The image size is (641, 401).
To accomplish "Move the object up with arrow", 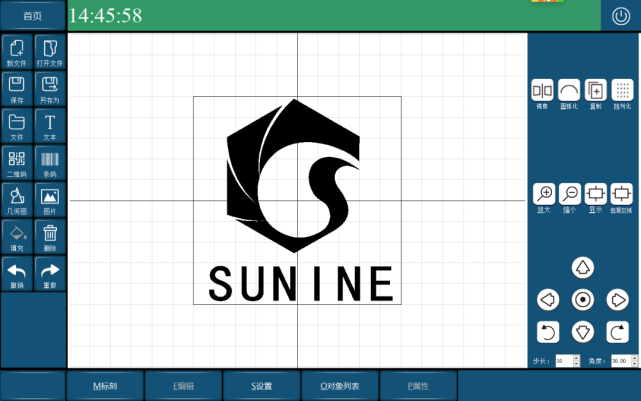I will coord(583,268).
